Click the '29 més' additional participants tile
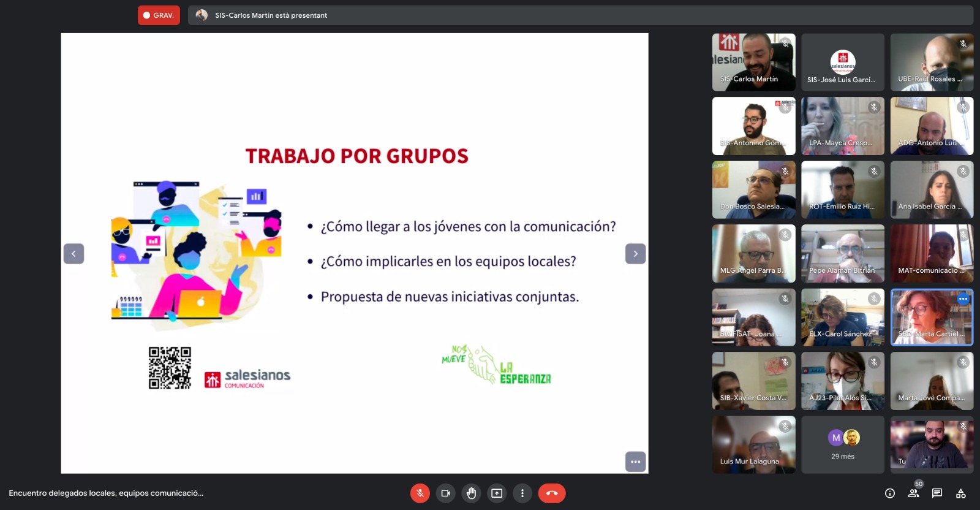Viewport: 980px width, 510px height. [x=842, y=444]
